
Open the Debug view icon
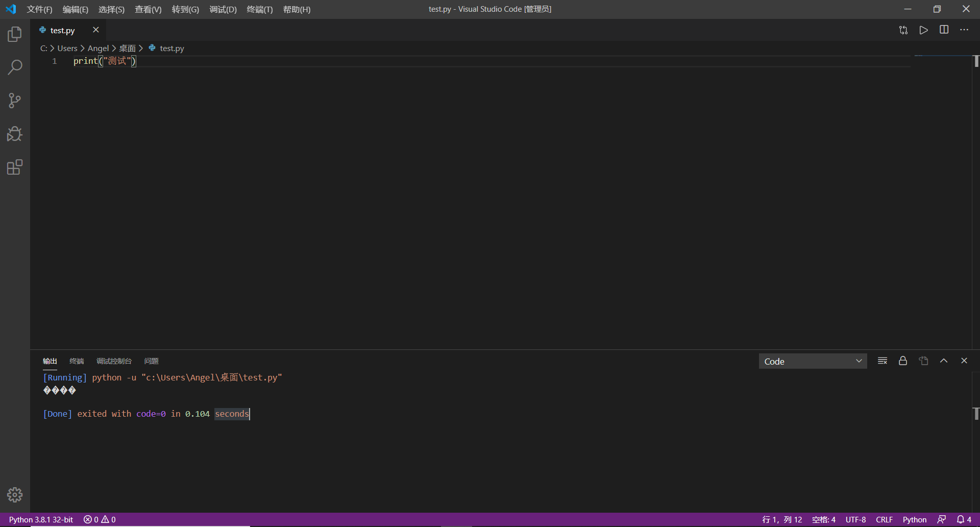point(15,134)
